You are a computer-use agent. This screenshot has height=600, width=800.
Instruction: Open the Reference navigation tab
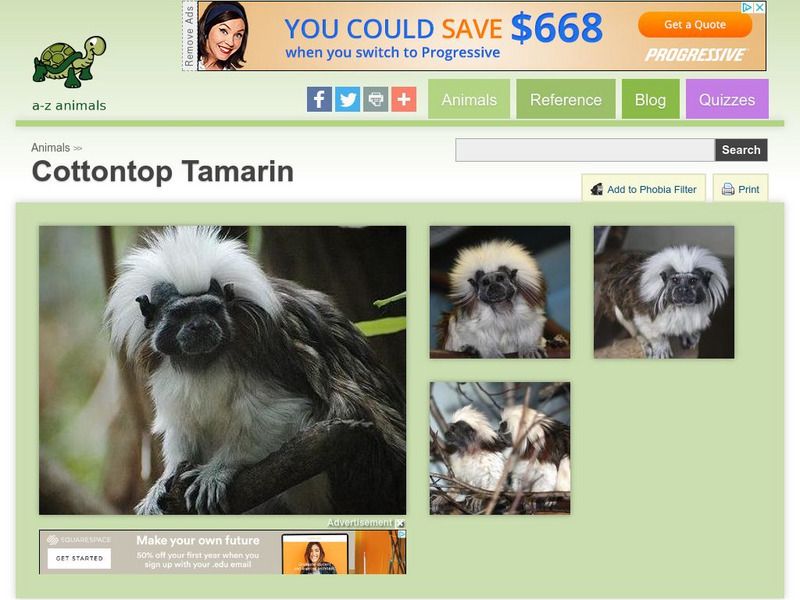pos(566,99)
